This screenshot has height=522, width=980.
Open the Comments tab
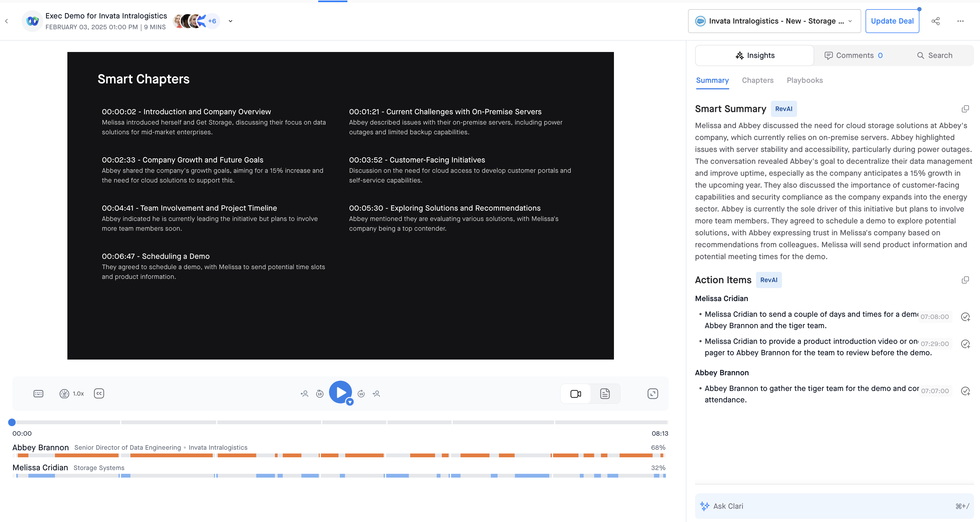(x=853, y=56)
